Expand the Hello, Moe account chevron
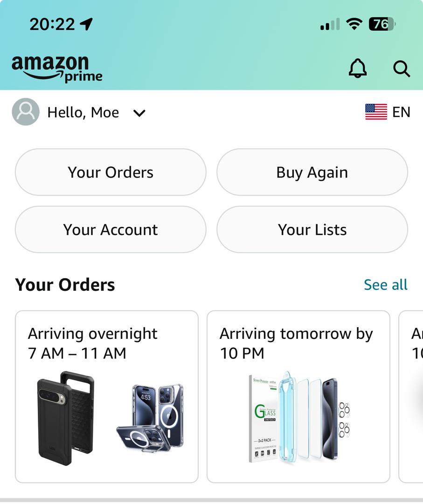 tap(139, 113)
